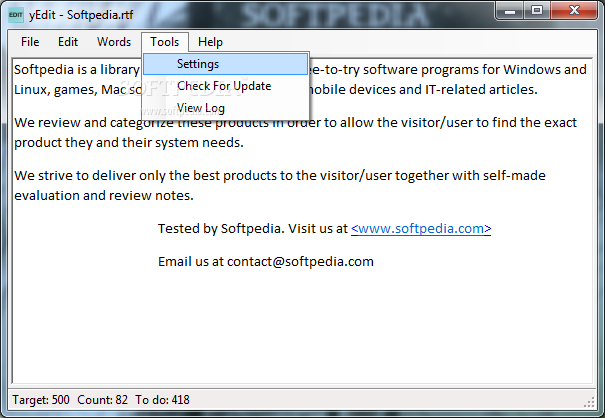Place cursor in 'product they and their system needs' line
Screen dimensions: 605x418
click(129, 143)
